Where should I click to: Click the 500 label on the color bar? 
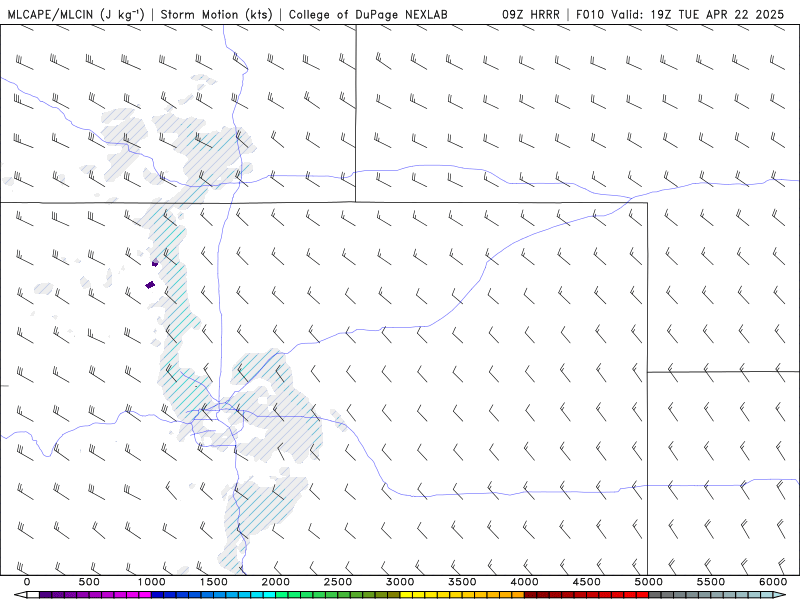click(89, 582)
